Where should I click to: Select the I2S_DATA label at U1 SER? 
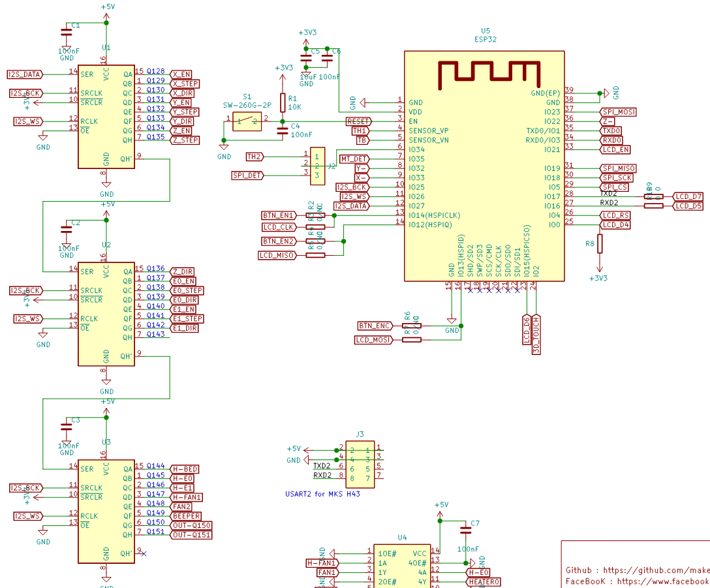point(25,74)
